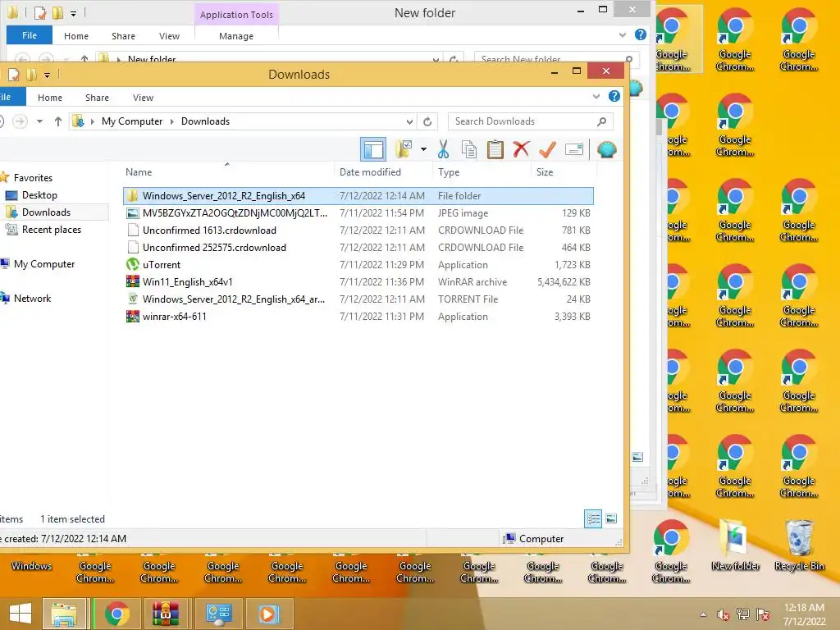Click the Copy icon in toolbar

[468, 149]
